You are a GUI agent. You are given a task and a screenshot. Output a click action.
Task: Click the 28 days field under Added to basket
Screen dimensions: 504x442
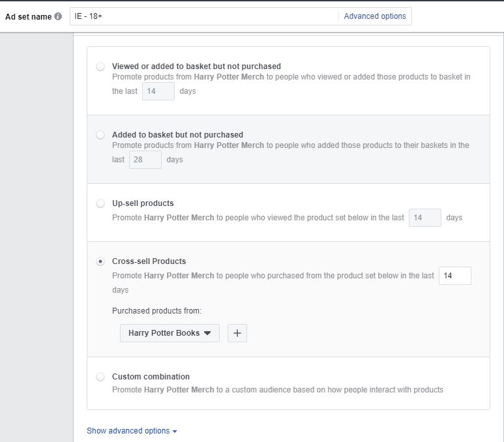tap(145, 160)
